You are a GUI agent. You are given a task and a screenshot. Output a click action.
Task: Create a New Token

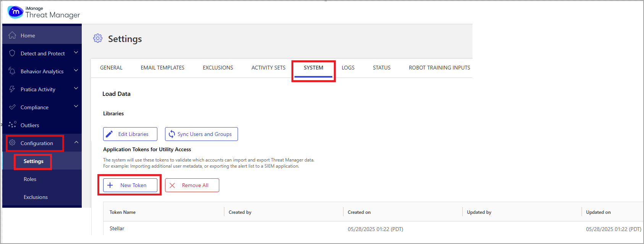[x=130, y=185]
